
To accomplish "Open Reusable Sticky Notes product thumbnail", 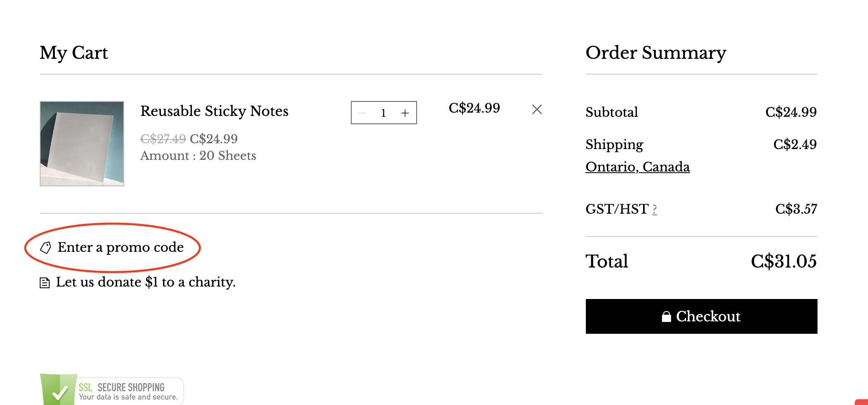I will click(82, 144).
